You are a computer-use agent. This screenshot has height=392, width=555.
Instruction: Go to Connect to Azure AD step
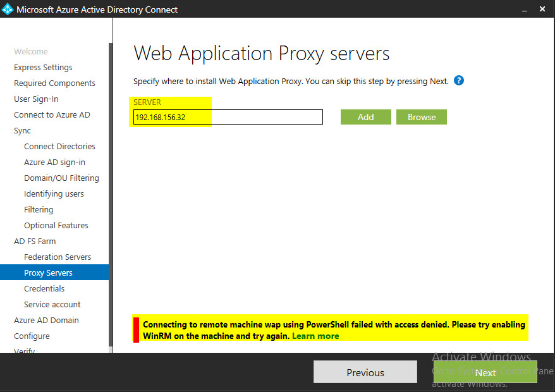[52, 115]
